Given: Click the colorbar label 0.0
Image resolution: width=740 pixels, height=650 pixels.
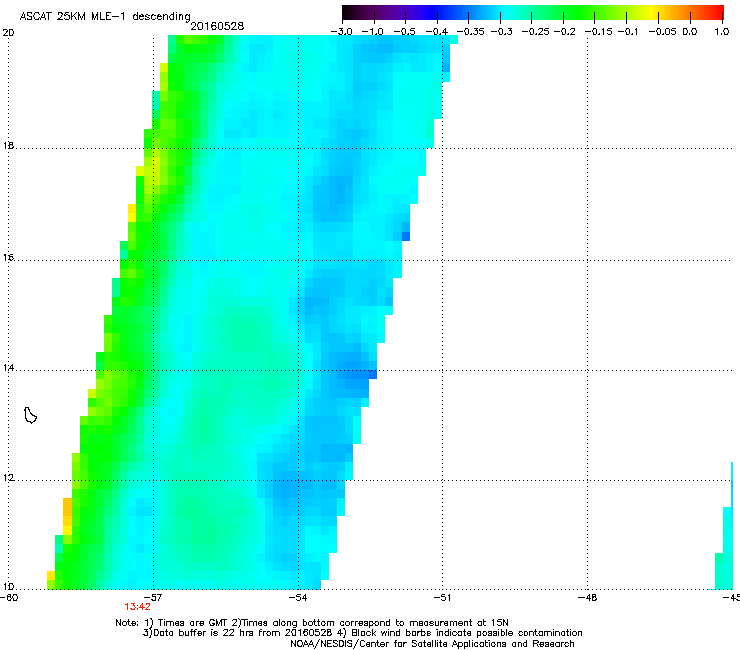Looking at the screenshot, I should pos(690,32).
